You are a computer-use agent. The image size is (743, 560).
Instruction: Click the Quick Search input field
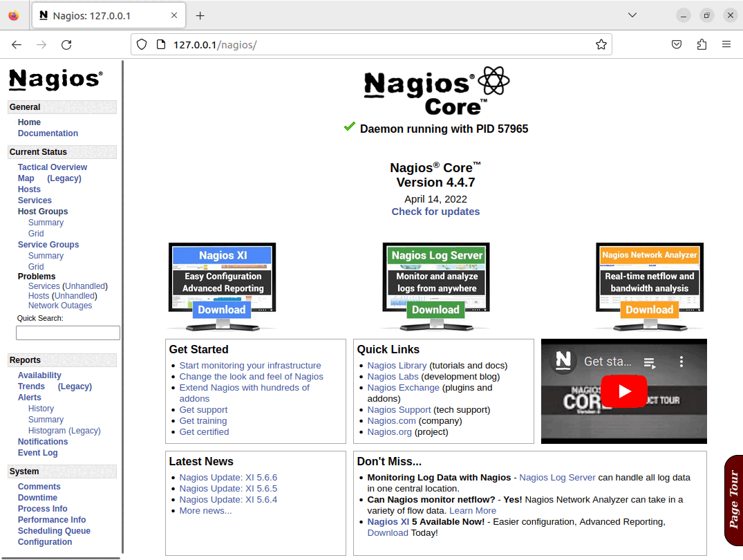click(x=68, y=333)
